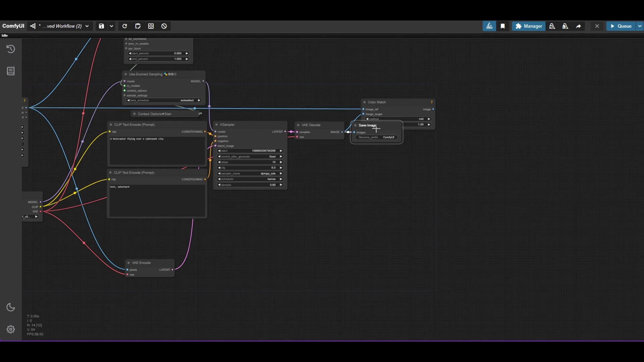The height and width of the screenshot is (362, 644).
Task: Collapse the Color Match node
Action: click(x=365, y=102)
